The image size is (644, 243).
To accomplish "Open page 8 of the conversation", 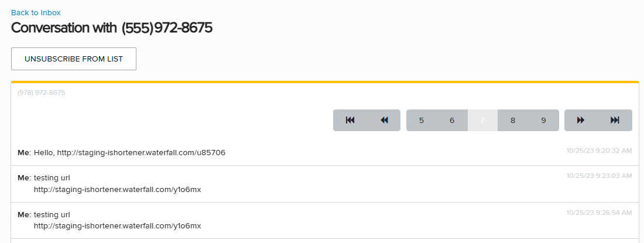I will click(x=513, y=120).
